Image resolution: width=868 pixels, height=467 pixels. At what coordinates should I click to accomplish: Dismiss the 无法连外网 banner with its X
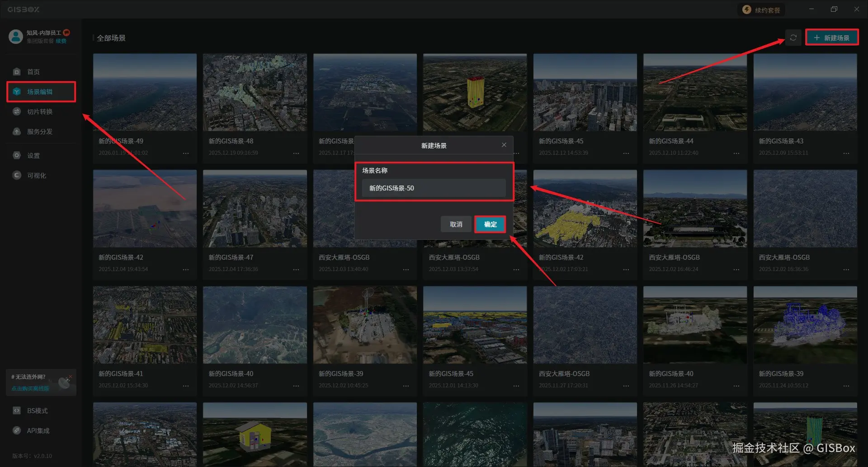tap(71, 376)
